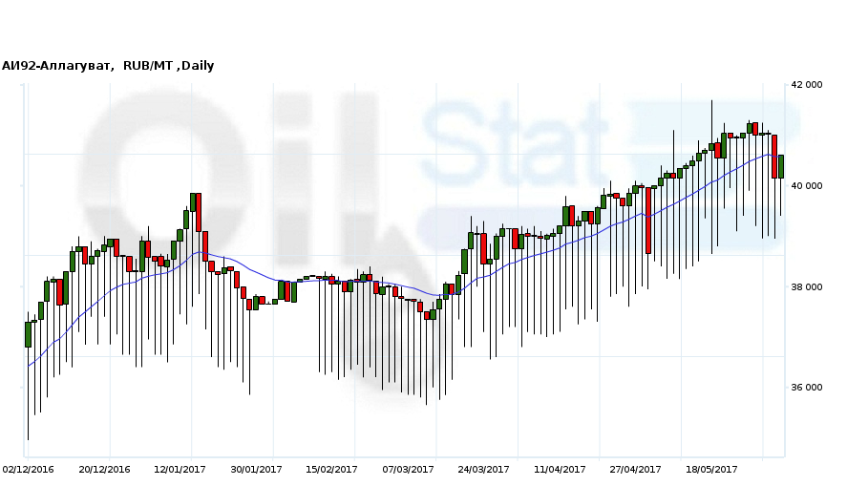Image resolution: width=868 pixels, height=486 pixels.
Task: Select the 40 000 price axis label
Action: (x=806, y=186)
